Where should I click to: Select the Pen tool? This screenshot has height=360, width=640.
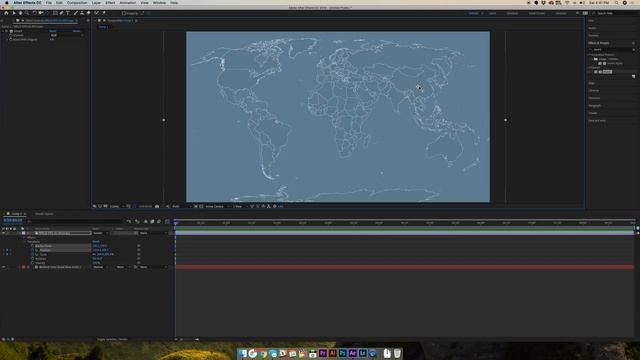point(61,13)
